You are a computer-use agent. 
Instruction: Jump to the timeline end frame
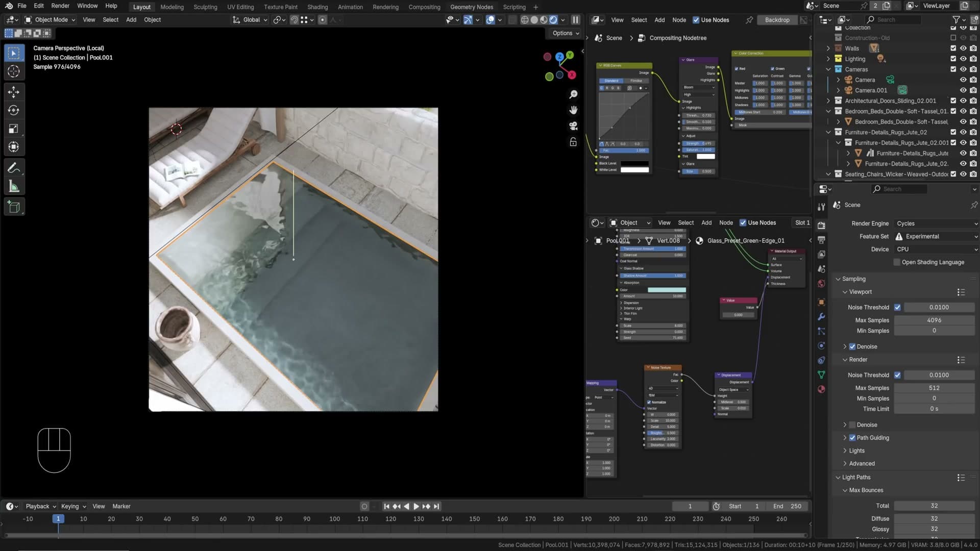(x=436, y=506)
